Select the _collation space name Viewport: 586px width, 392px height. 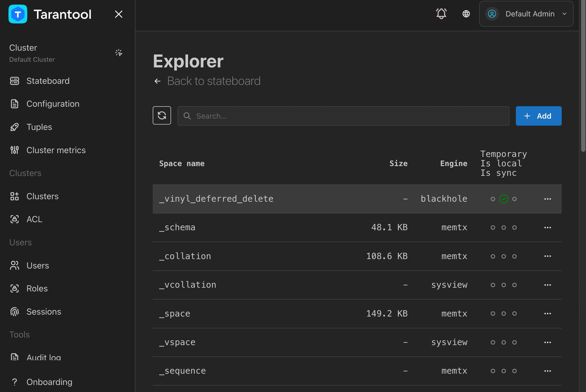pos(185,256)
